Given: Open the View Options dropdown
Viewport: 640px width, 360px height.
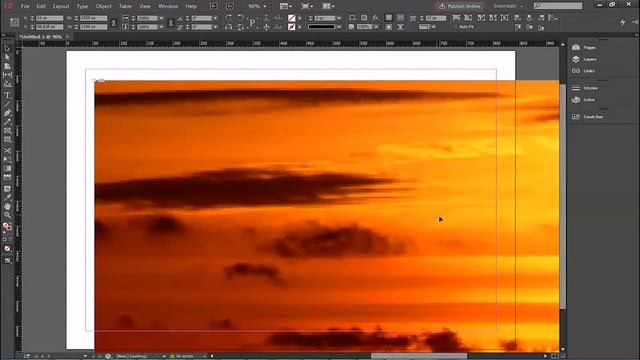Looking at the screenshot, I should (286, 6).
